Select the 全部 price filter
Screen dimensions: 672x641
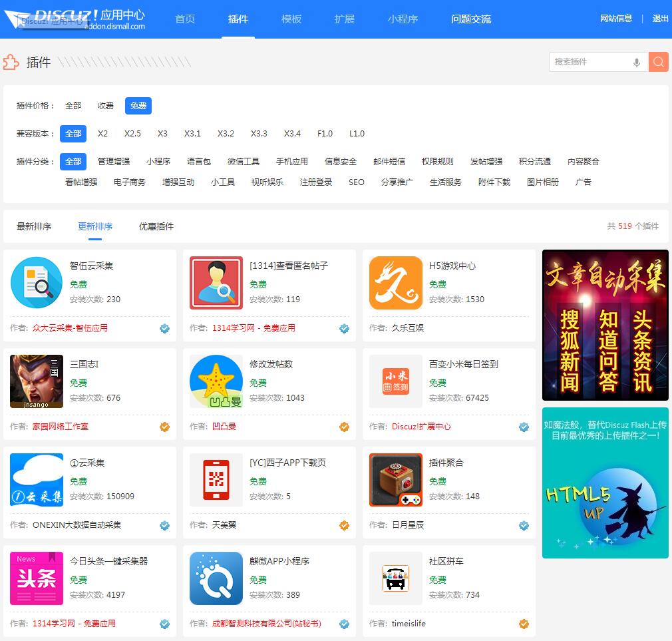pos(73,106)
